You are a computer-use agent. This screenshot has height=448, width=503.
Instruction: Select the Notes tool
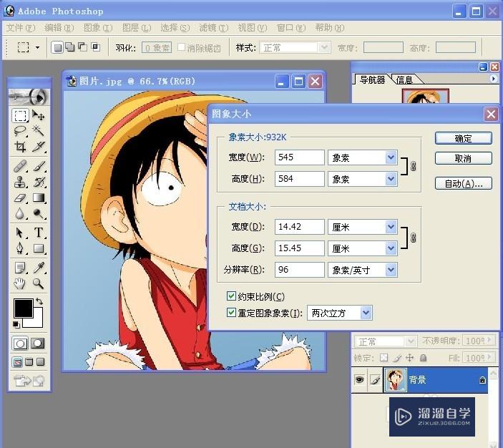point(20,268)
